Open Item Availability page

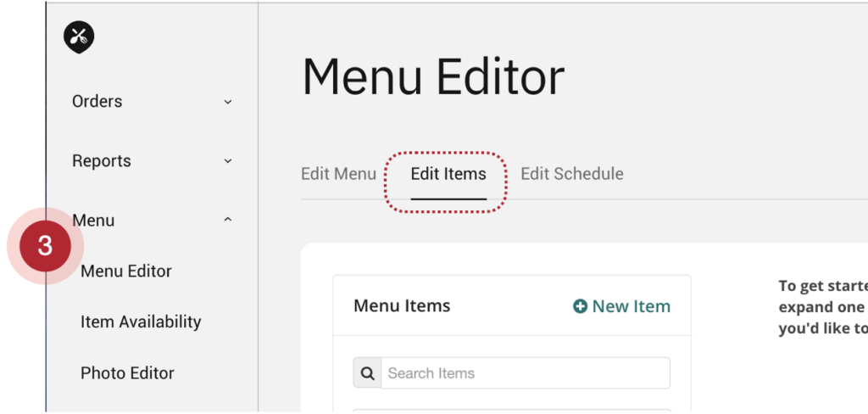[x=141, y=322]
